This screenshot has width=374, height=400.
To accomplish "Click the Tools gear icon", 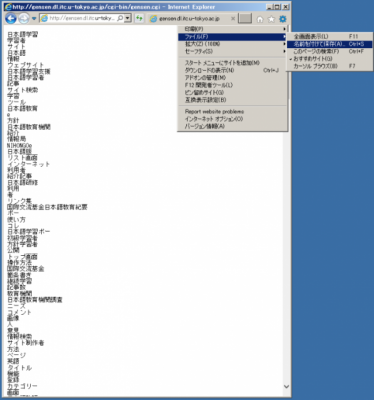I will tap(283, 19).
